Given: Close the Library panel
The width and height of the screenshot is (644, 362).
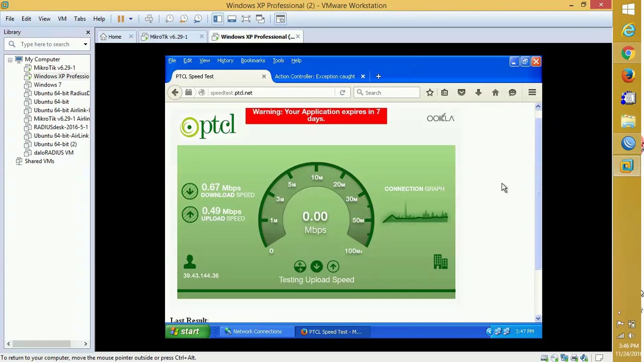Looking at the screenshot, I should 88,32.
